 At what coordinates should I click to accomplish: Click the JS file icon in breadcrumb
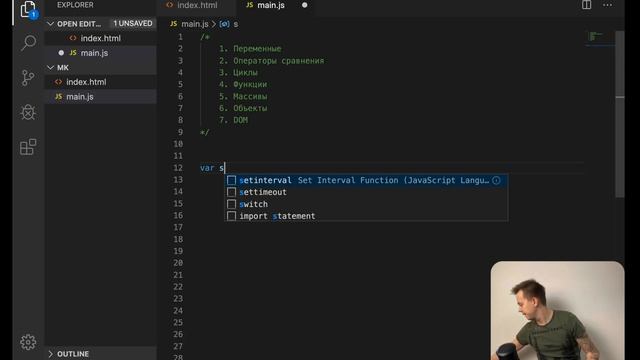click(174, 24)
